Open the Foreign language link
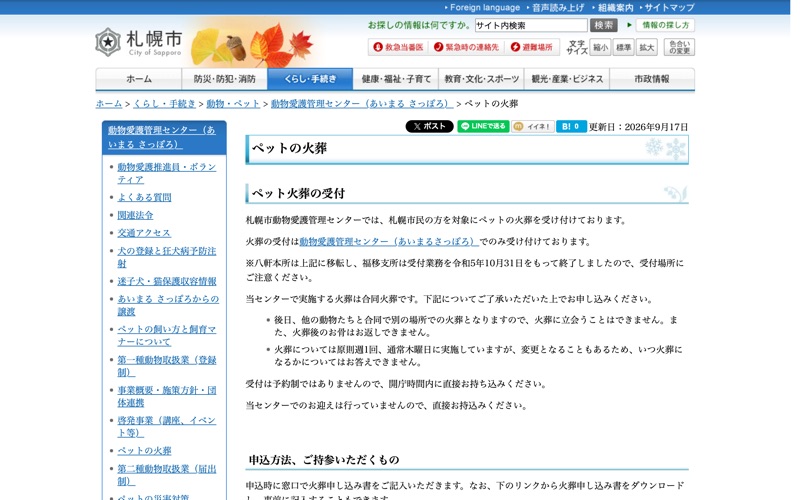Screen dimensions: 800x500 (x=485, y=8)
